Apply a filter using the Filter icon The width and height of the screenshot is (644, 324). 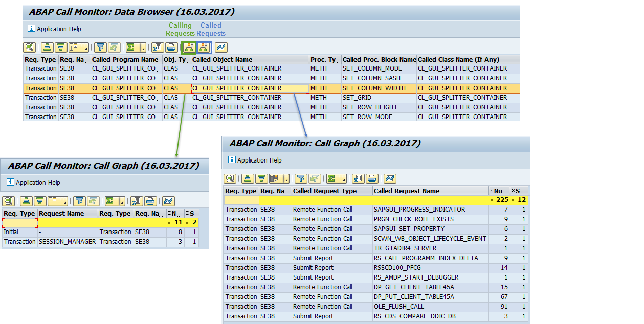(101, 47)
